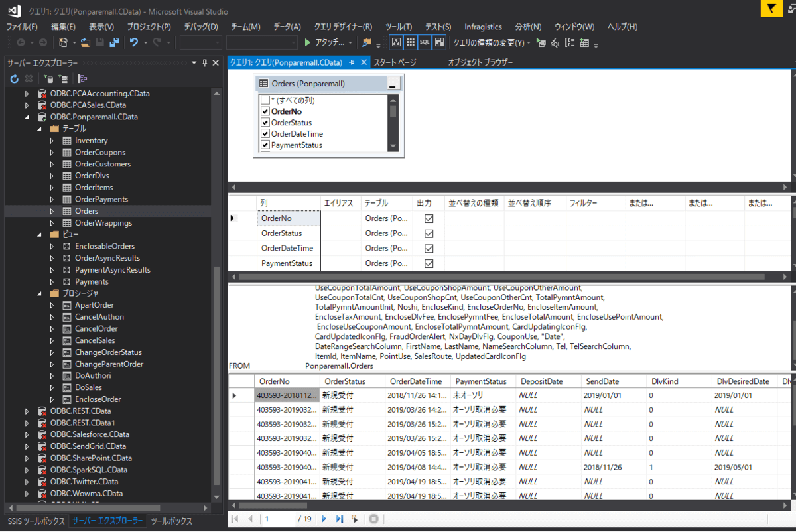This screenshot has height=532, width=796.
Task: Toggle the SQL pane icon
Action: click(425, 42)
